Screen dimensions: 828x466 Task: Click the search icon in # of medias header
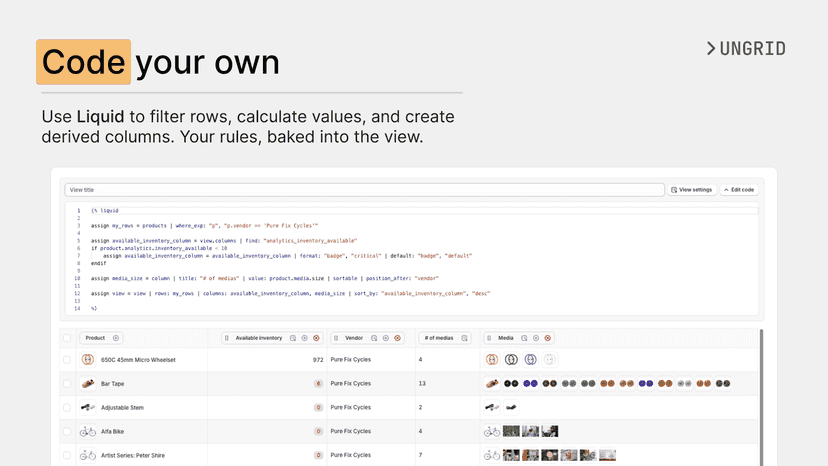465,338
